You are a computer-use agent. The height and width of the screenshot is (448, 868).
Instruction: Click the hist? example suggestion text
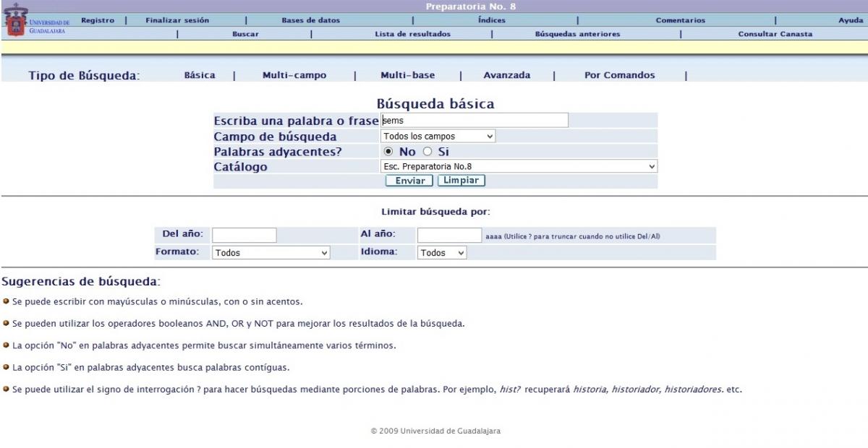[377, 389]
